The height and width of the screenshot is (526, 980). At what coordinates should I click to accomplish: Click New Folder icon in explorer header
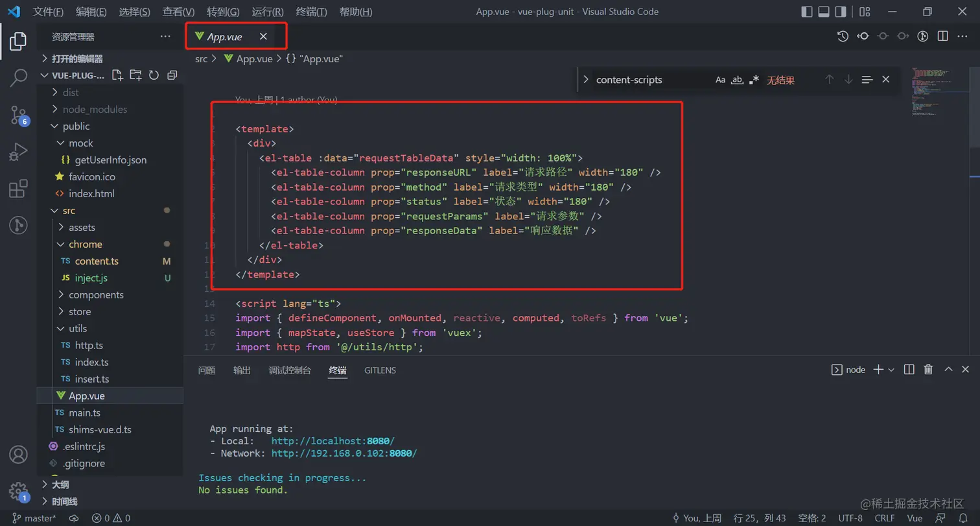point(135,75)
